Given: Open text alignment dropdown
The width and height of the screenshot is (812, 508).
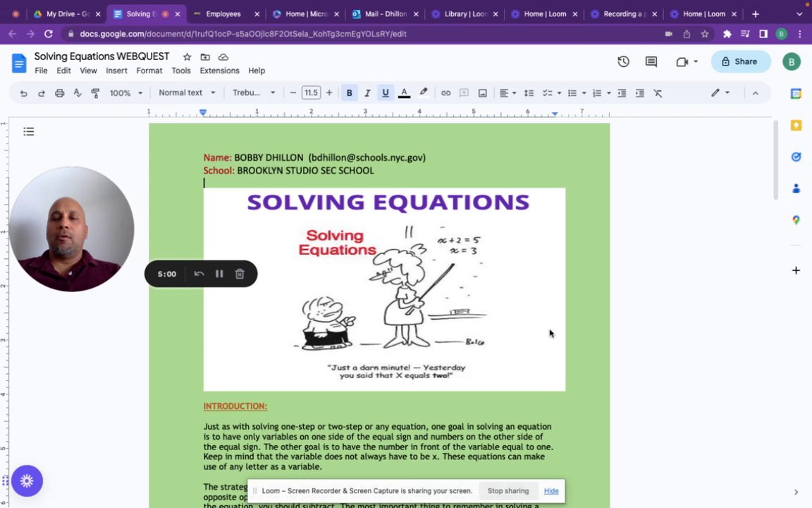Looking at the screenshot, I should pos(508,93).
